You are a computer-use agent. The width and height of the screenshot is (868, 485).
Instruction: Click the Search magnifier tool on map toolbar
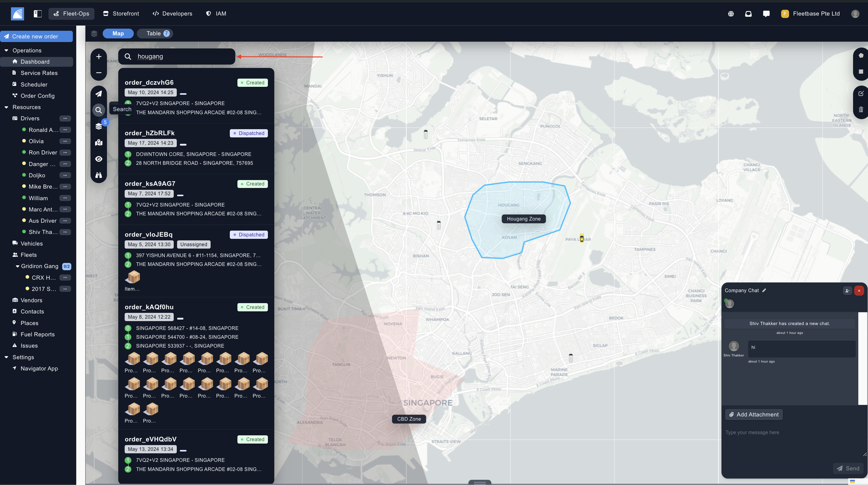click(98, 110)
